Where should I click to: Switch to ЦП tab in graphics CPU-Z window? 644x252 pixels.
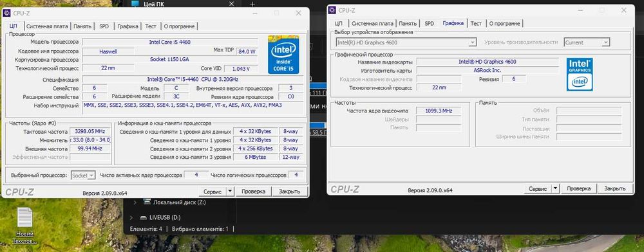[339, 23]
